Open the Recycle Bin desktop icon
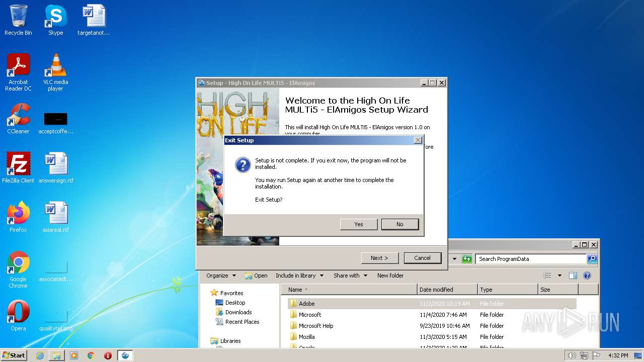This screenshot has width=644, height=362. 18,20
